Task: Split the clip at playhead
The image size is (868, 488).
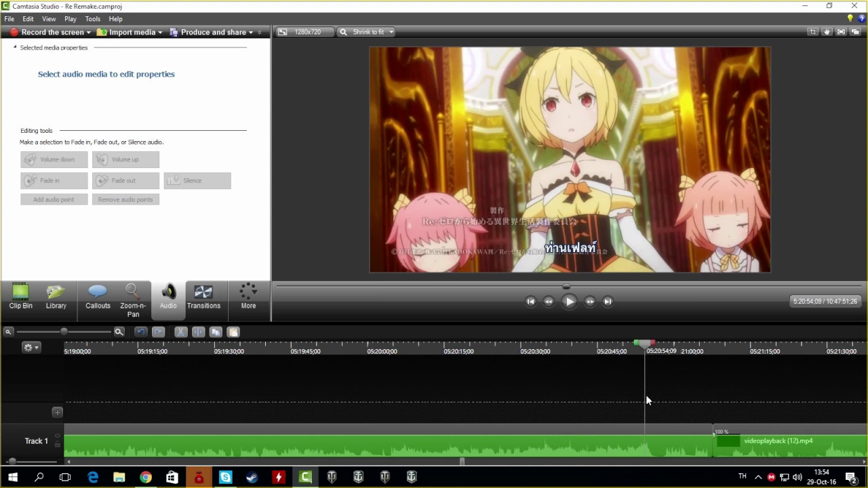Action: [198, 332]
